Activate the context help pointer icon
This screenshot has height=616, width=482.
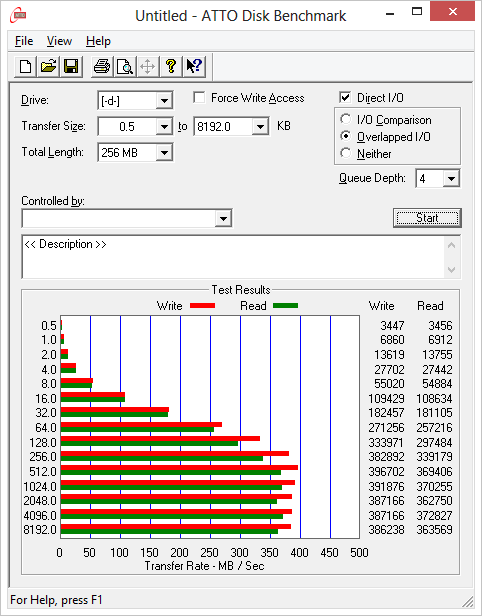click(194, 66)
